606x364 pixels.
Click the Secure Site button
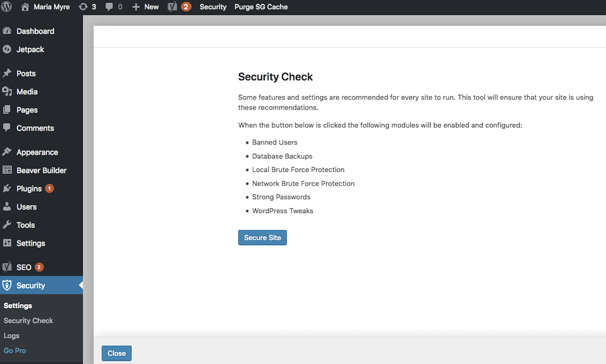pyautogui.click(x=262, y=237)
